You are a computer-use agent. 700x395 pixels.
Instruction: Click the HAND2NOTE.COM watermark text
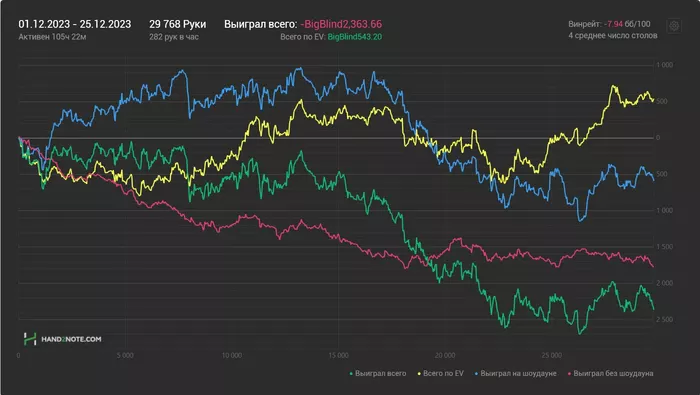pyautogui.click(x=71, y=339)
